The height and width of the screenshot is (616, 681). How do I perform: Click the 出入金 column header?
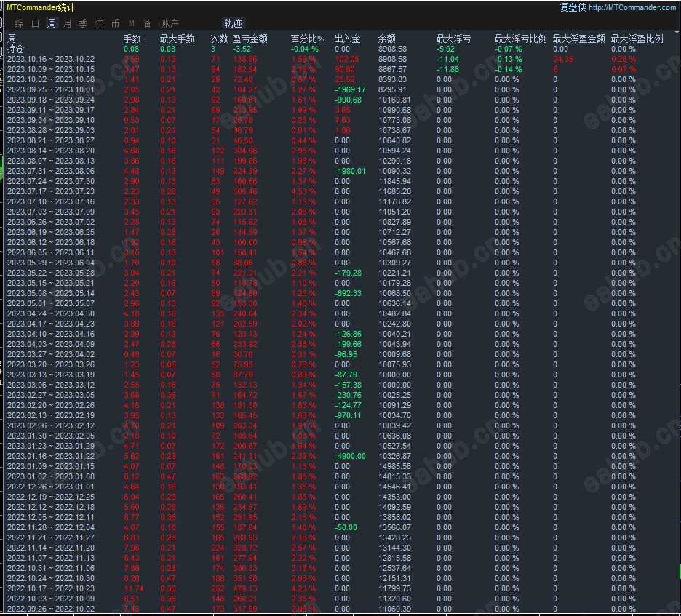(347, 39)
